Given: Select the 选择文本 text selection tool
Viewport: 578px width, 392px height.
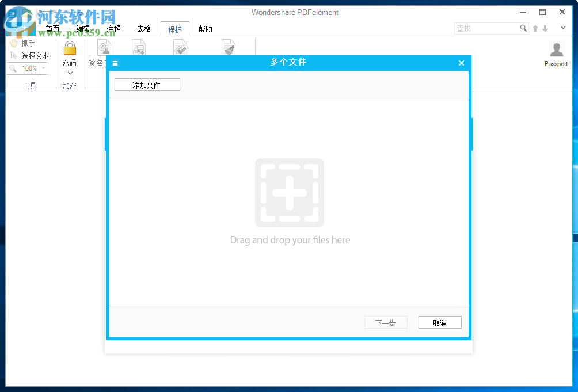Looking at the screenshot, I should [31, 56].
